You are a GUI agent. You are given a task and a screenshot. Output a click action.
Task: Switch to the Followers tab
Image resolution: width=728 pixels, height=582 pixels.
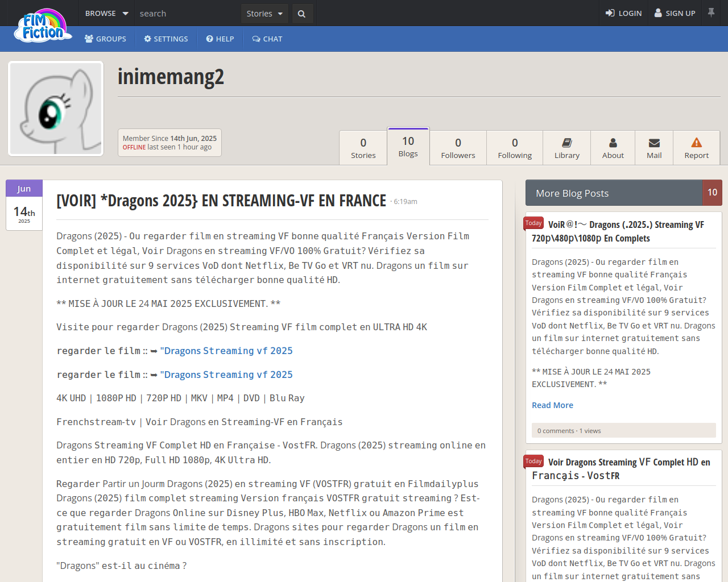coord(458,148)
